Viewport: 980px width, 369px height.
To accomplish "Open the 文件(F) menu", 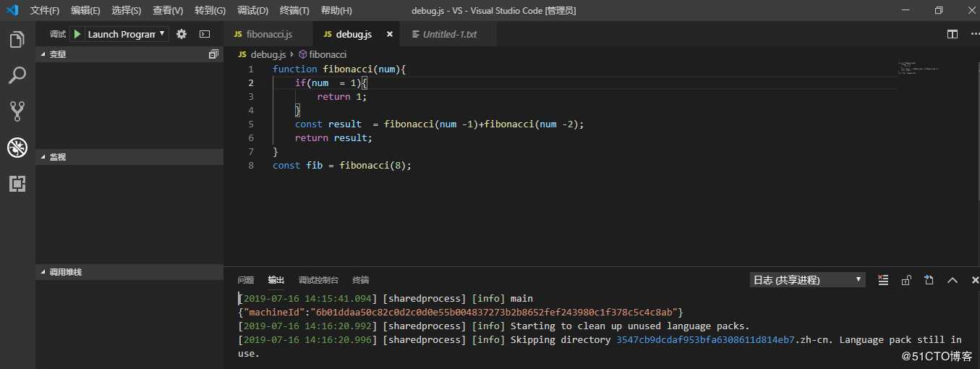I will click(45, 11).
